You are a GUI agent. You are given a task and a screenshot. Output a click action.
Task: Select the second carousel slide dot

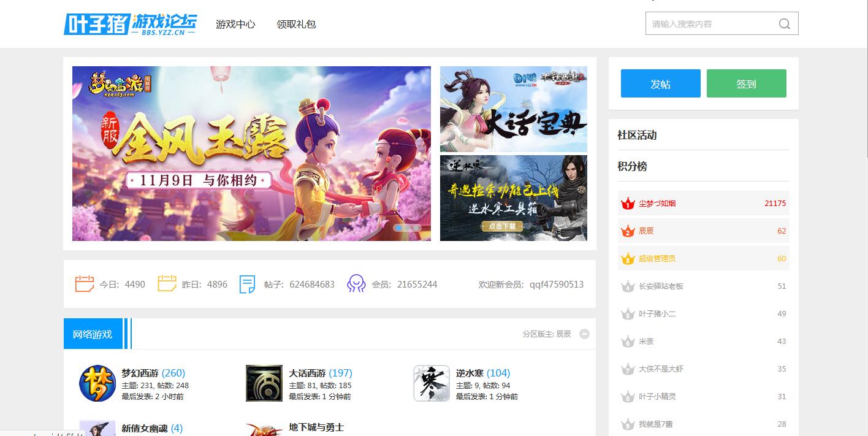click(x=408, y=228)
